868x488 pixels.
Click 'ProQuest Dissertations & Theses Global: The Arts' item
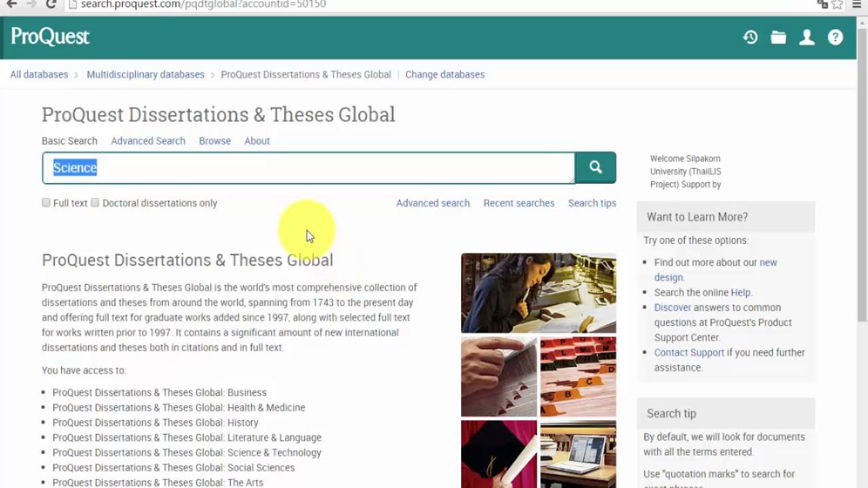(158, 482)
